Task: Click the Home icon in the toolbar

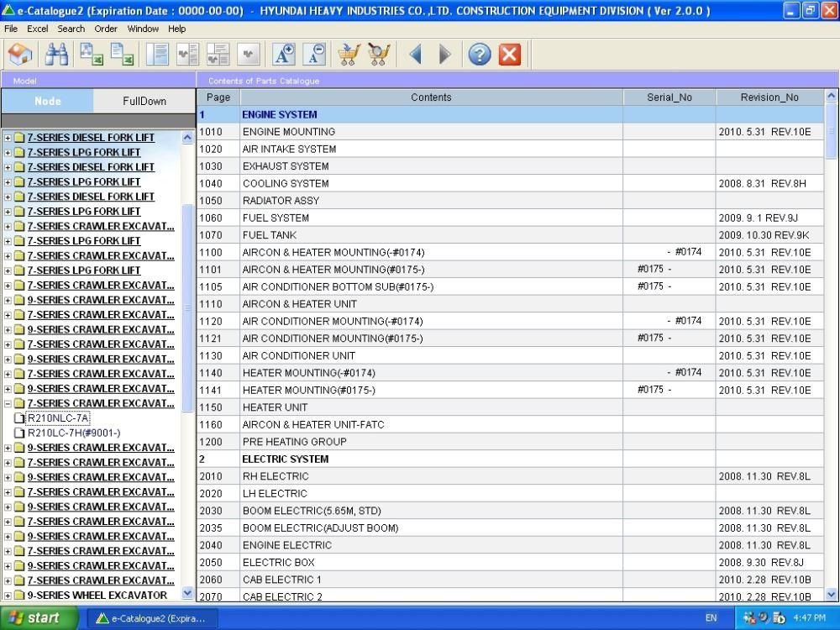Action: [x=19, y=55]
